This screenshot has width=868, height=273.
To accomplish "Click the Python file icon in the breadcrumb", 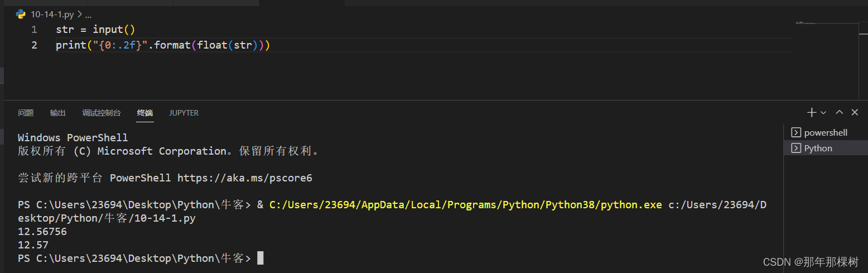I will click(21, 15).
